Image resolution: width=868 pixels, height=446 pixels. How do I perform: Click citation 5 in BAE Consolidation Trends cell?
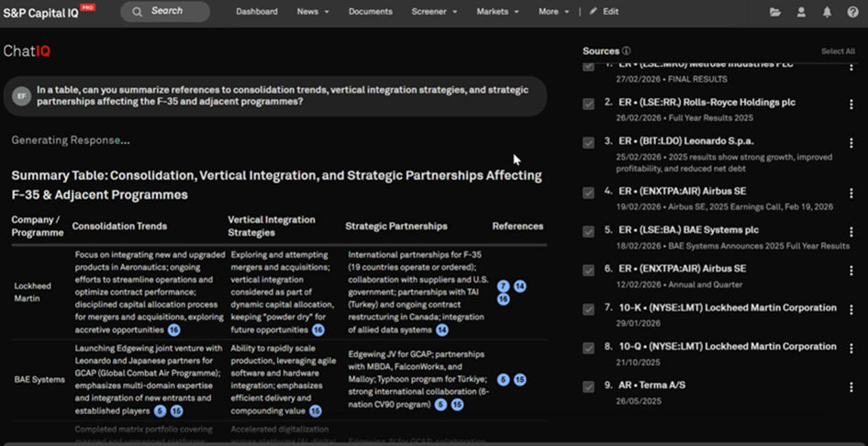[x=160, y=411]
